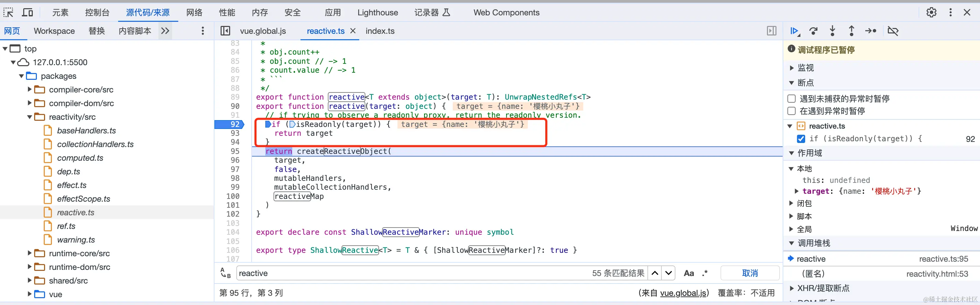Viewport: 980px width, 305px height.
Task: Go to next search match
Action: pos(669,273)
